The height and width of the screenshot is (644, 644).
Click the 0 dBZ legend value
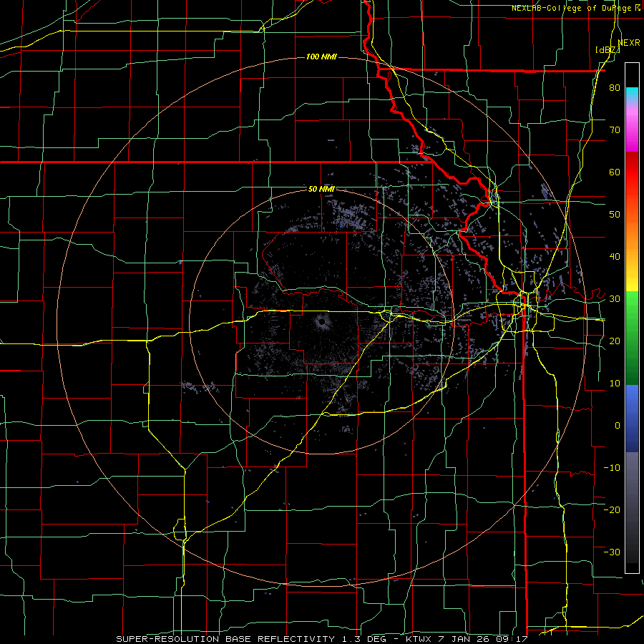click(x=618, y=426)
